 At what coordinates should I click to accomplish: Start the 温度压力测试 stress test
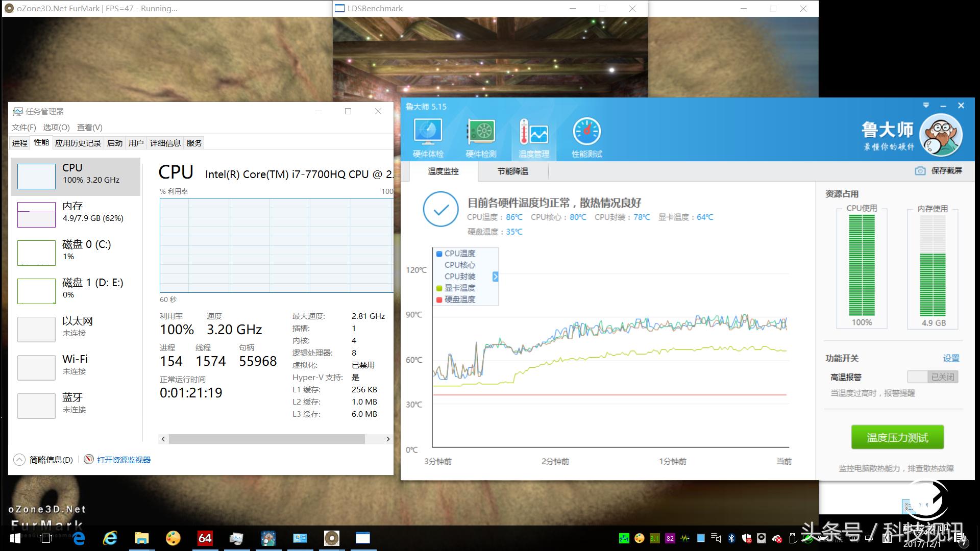pos(897,437)
